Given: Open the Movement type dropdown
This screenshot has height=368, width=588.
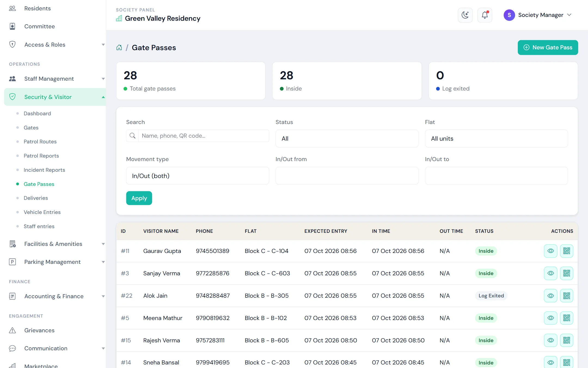Looking at the screenshot, I should pos(197,176).
